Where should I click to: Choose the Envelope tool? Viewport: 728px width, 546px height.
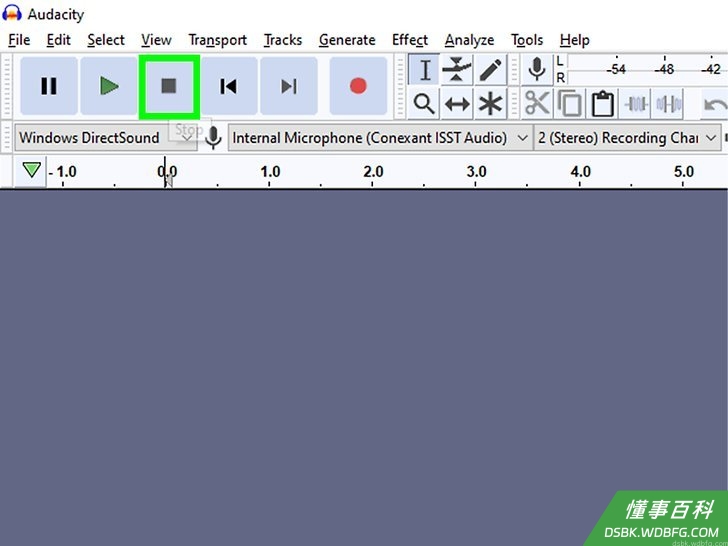[457, 70]
